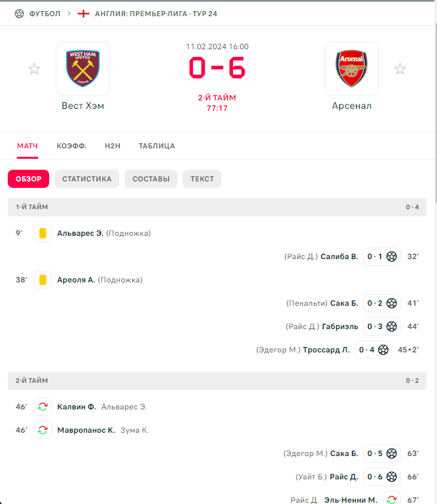437x504 pixels.
Task: Click yellow card icon for Ареоля А.
Action: (x=43, y=280)
